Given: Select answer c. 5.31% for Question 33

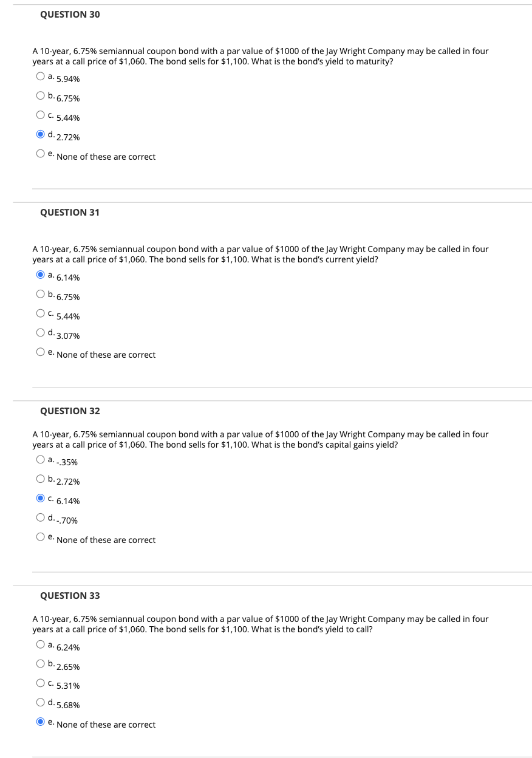Looking at the screenshot, I should pyautogui.click(x=40, y=683).
